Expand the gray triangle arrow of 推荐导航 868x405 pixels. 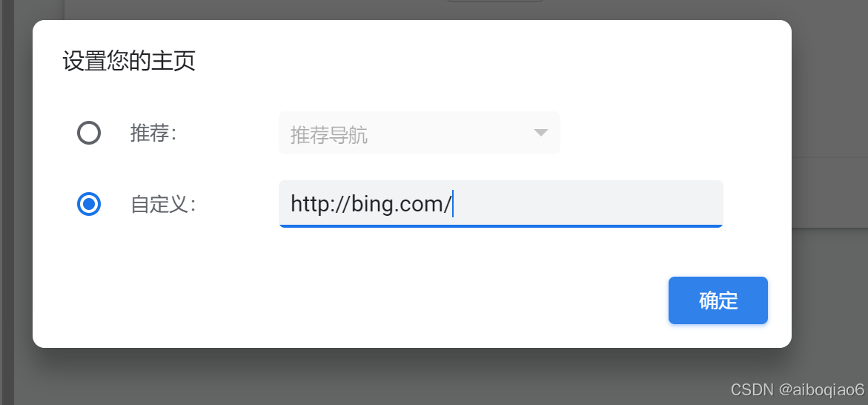(541, 133)
